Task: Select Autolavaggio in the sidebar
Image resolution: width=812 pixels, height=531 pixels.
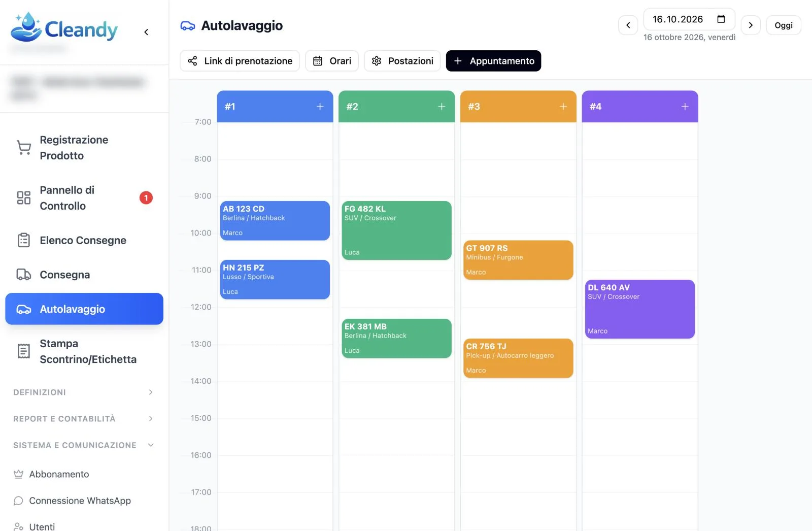Action: 84,309
